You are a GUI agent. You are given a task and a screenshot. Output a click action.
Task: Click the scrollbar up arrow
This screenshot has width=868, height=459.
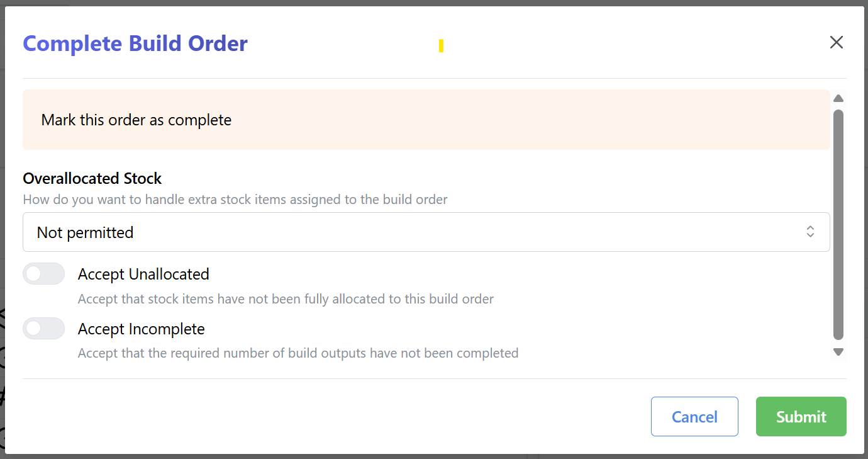point(838,98)
